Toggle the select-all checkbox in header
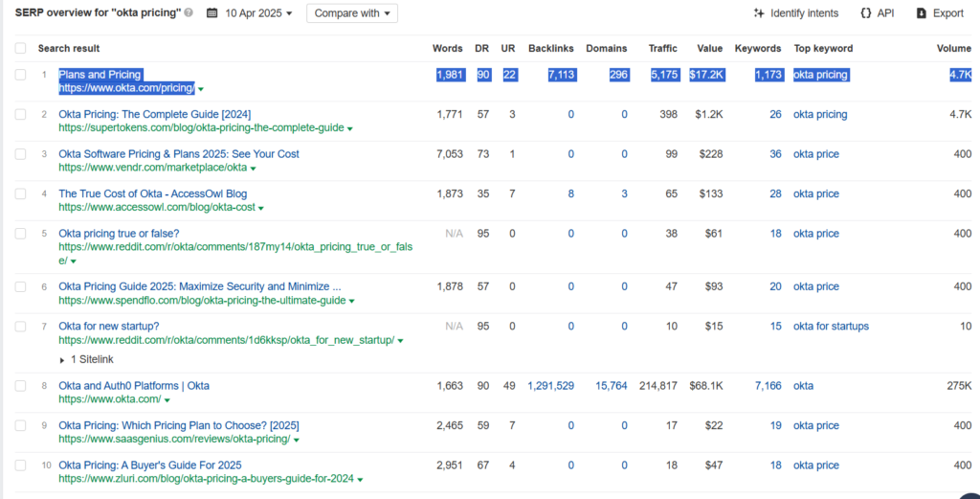980x499 pixels. pyautogui.click(x=21, y=48)
